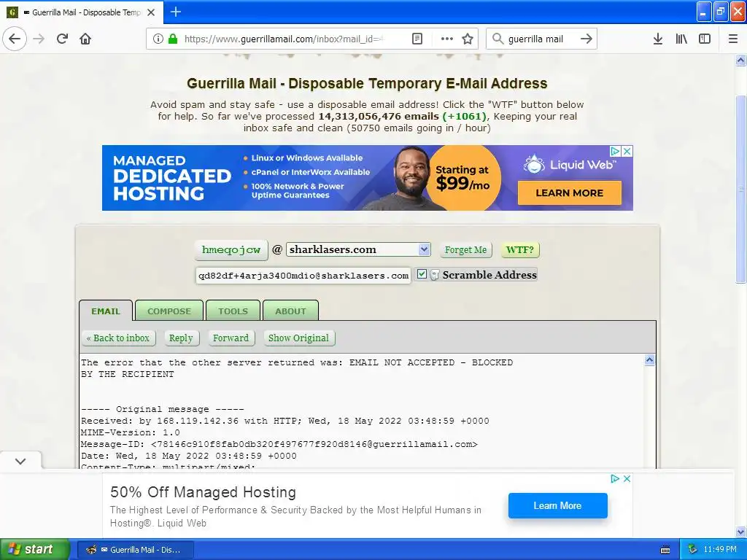The width and height of the screenshot is (747, 560).
Task: Click the guerrilla mail search box
Action: tap(535, 39)
